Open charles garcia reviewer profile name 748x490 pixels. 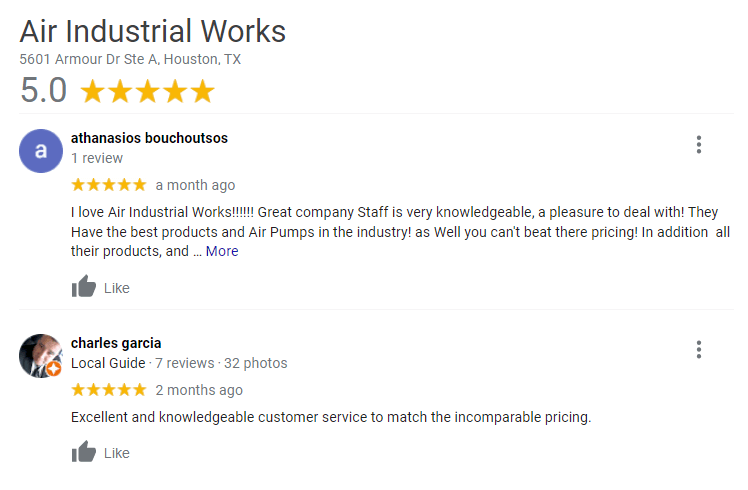pyautogui.click(x=116, y=343)
